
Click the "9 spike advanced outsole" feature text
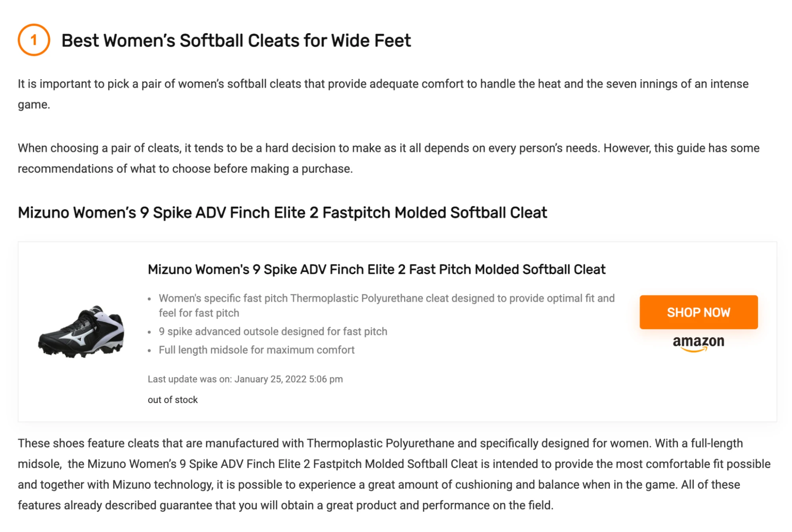273,332
